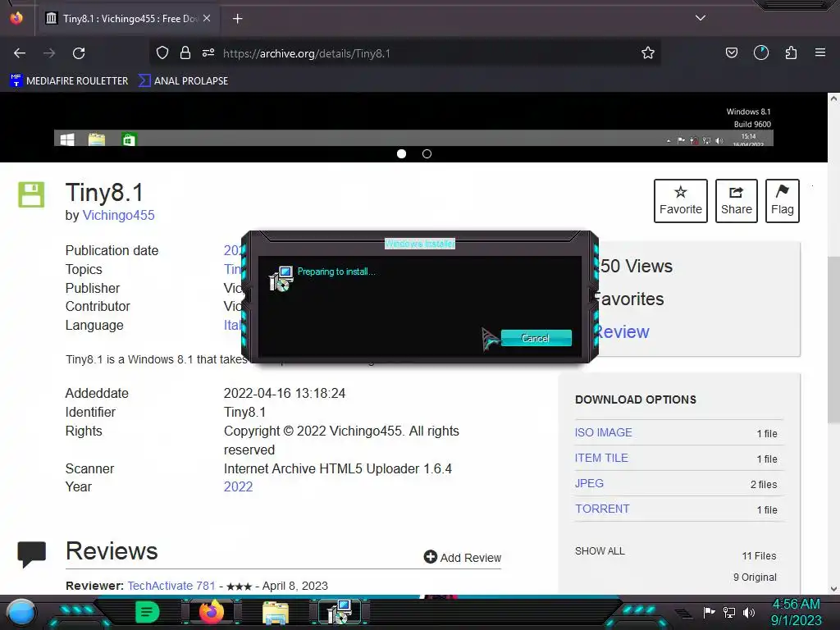This screenshot has width=840, height=630.
Task: Open reviewer TechActivate 781 link
Action: [171, 586]
